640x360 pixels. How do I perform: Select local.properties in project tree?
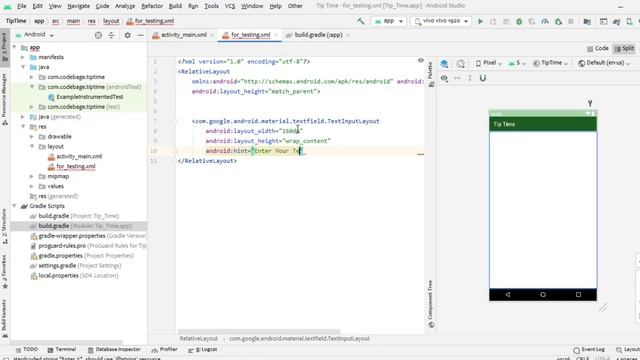pos(74,276)
